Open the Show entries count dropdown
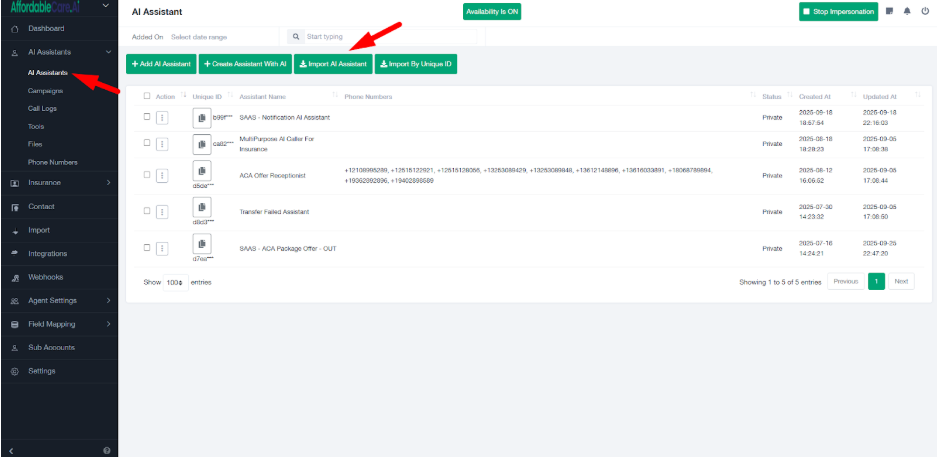This screenshot has width=941, height=459. pyautogui.click(x=176, y=282)
